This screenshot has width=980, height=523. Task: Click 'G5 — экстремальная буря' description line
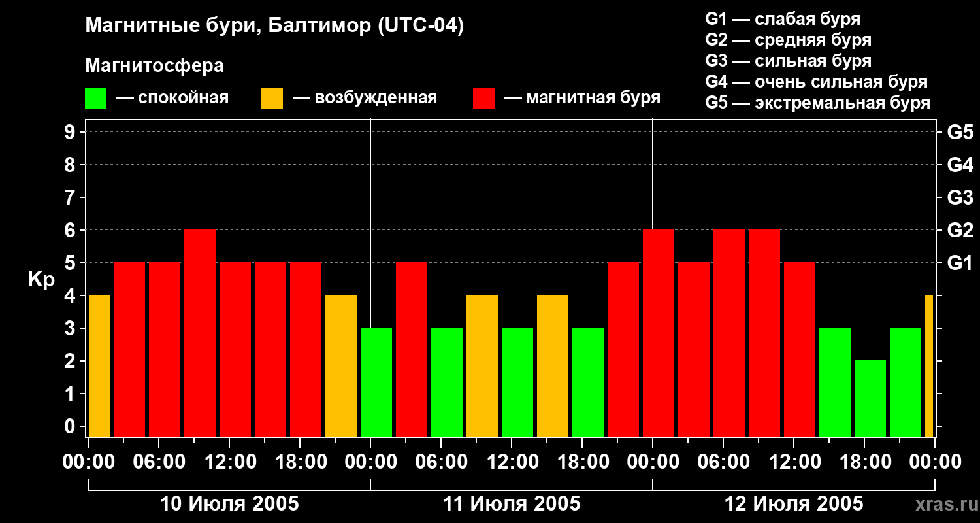[817, 103]
